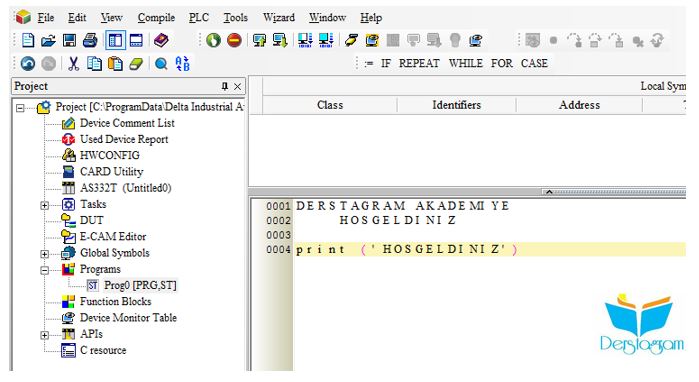699x382 pixels.
Task: Toggle the output window panel icon
Action: [x=136, y=41]
